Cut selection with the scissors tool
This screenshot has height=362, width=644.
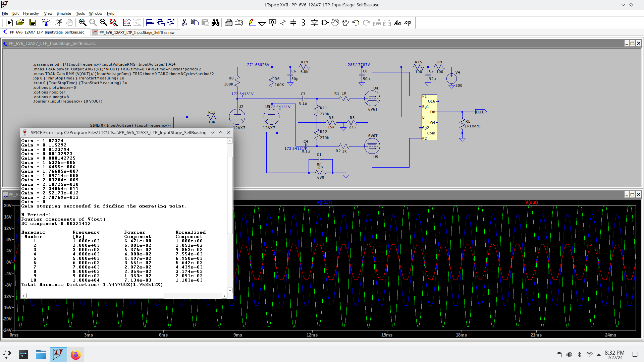184,22
